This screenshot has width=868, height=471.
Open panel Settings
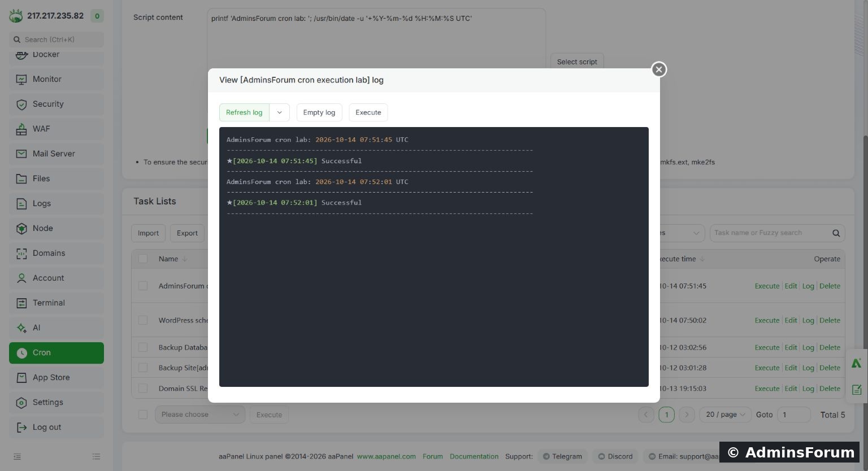click(57, 402)
